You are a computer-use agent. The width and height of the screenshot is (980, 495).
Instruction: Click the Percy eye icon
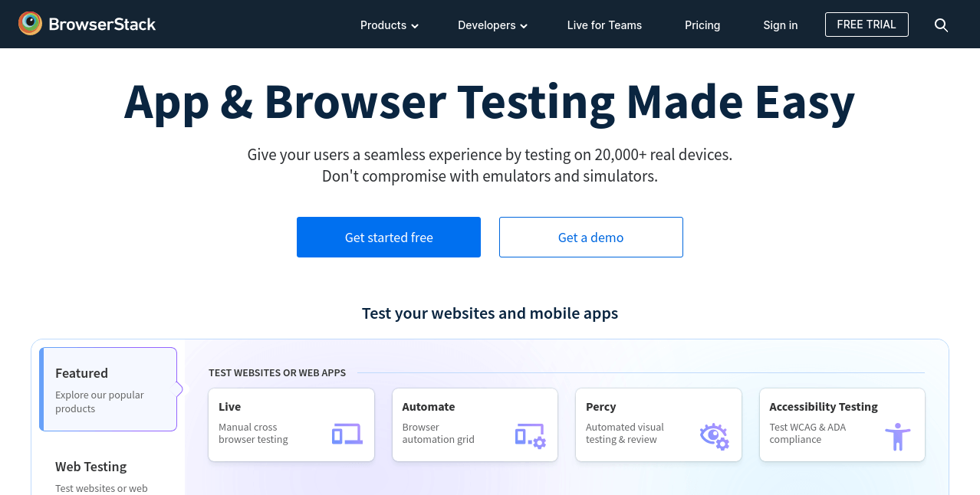[715, 436]
